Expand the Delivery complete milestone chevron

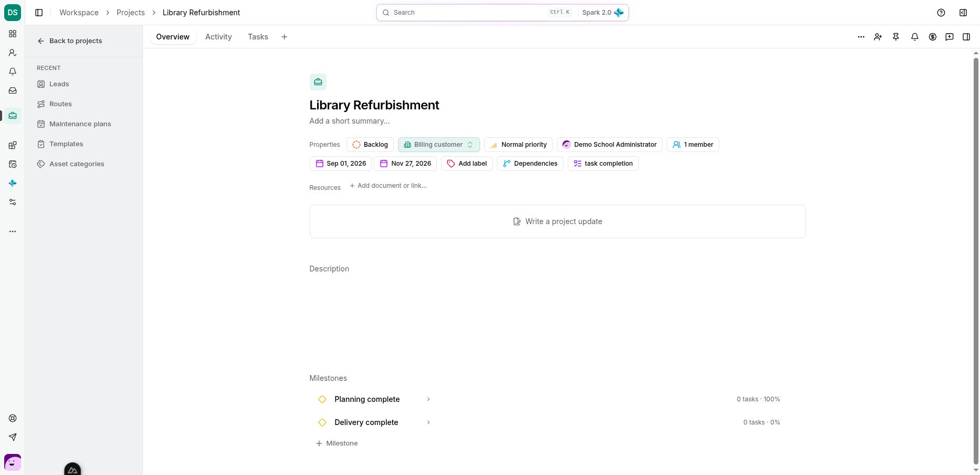click(x=428, y=422)
